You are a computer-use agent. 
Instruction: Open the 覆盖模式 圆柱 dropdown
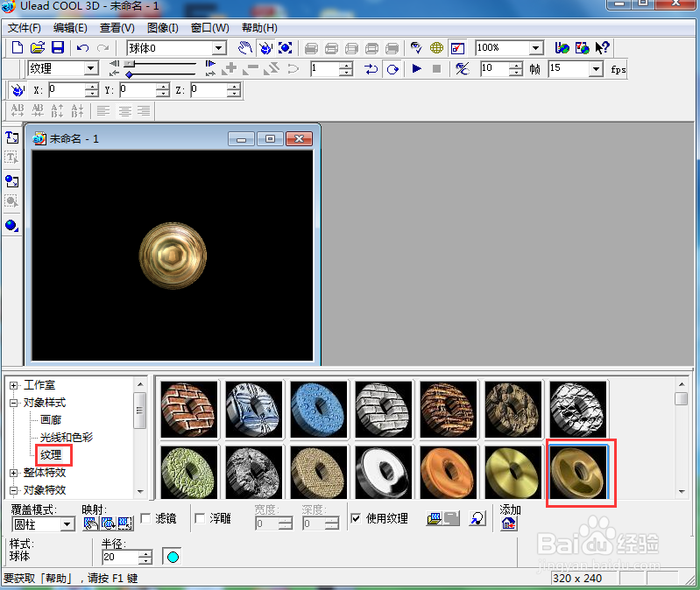point(67,524)
